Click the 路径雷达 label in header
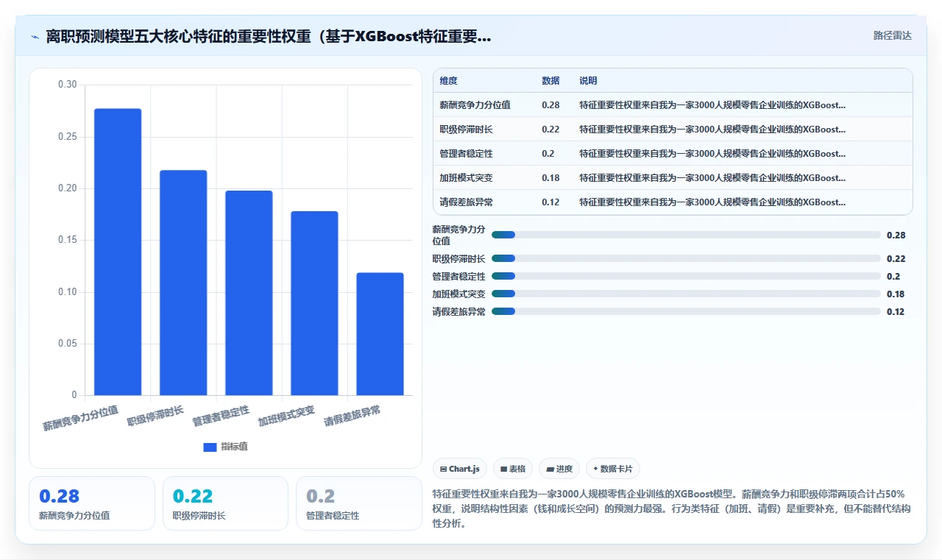942x560 pixels. (x=892, y=35)
